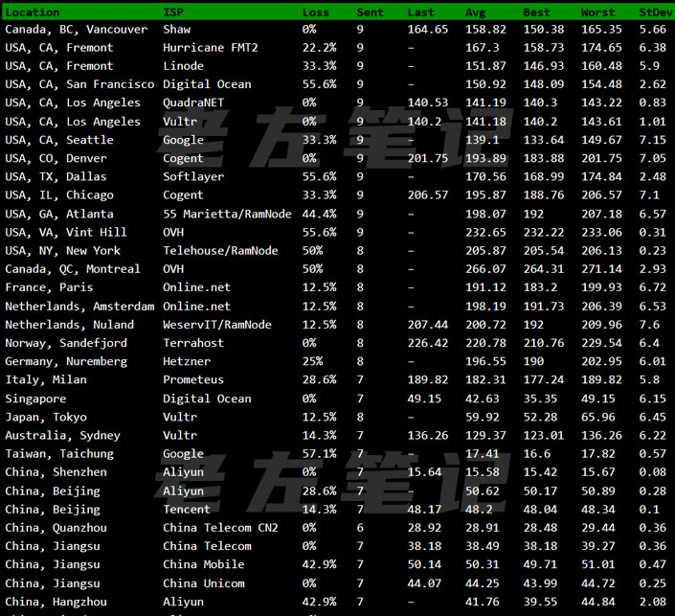Click 'Hurricane FMT2' ISP entry
The height and width of the screenshot is (616, 675).
(x=211, y=47)
